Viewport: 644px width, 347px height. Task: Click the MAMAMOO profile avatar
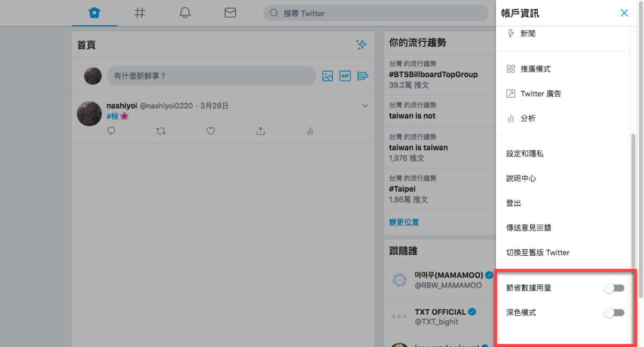399,280
